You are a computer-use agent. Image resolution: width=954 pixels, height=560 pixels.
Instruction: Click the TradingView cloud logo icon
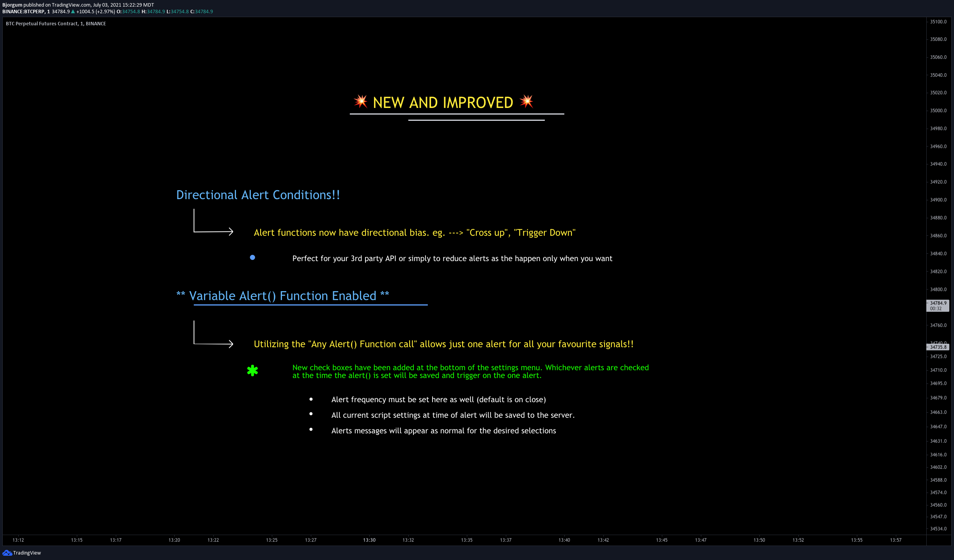[x=7, y=553]
